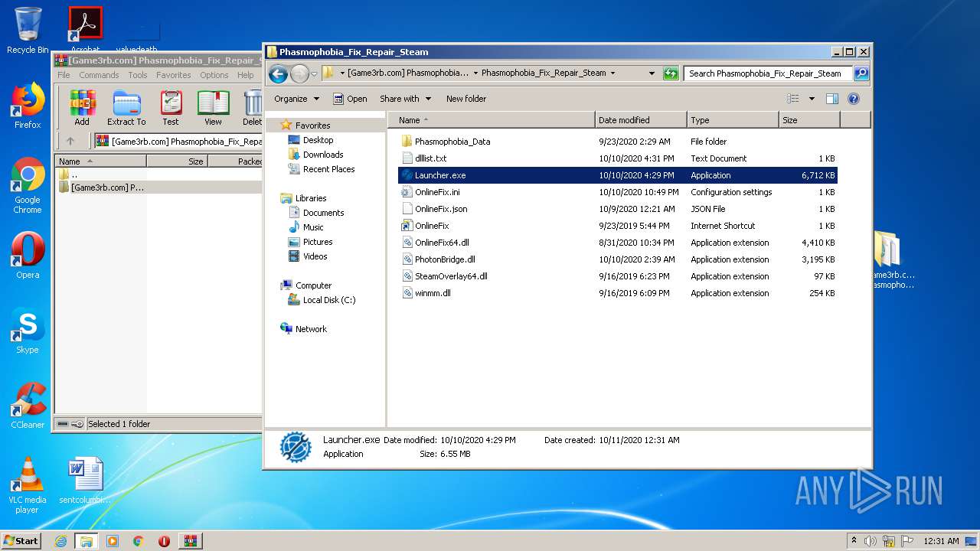The image size is (980, 551).
Task: Open the Organize dropdown menu
Action: (x=296, y=99)
